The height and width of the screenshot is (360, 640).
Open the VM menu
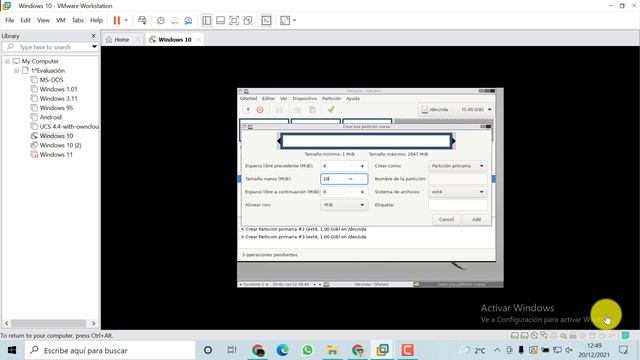coord(61,20)
